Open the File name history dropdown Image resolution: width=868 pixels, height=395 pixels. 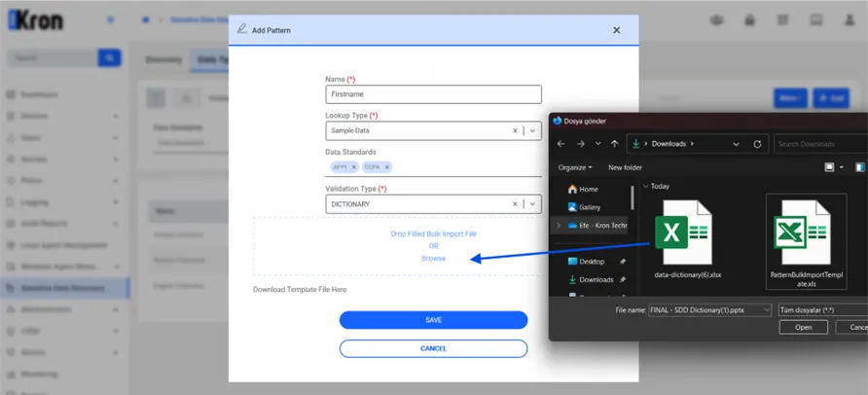point(767,310)
